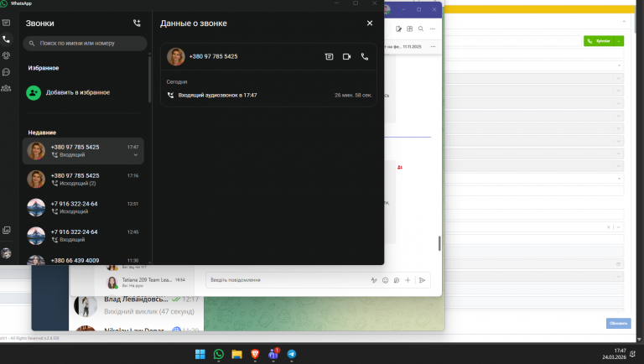
Task: Send message with the arrow icon
Action: 422,280
